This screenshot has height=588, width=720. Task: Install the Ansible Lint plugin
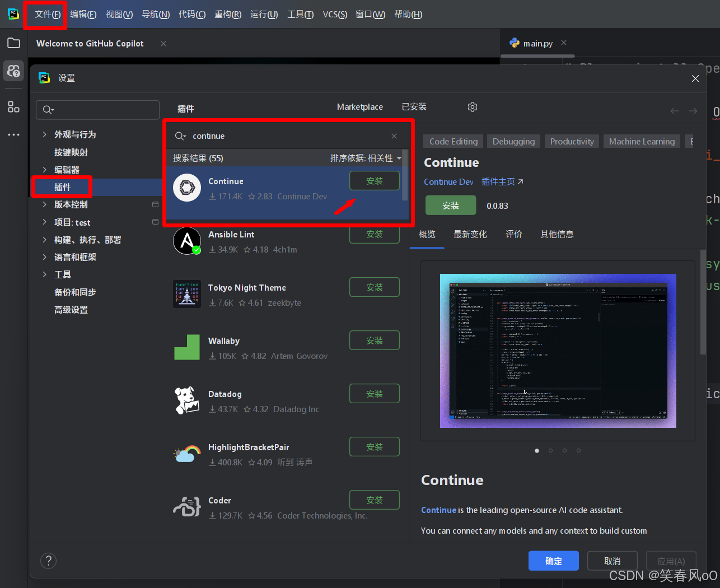(x=375, y=234)
